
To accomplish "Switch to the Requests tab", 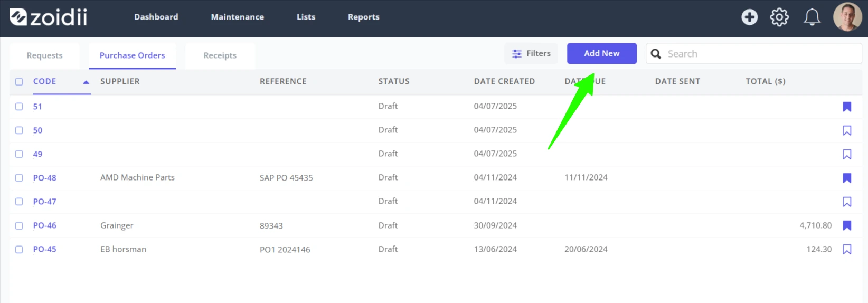I will tap(44, 55).
